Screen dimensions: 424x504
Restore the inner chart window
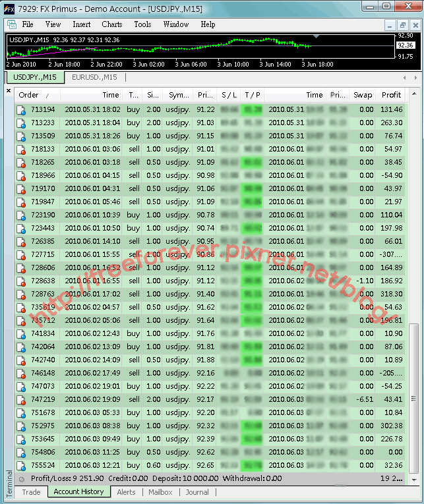[402, 25]
